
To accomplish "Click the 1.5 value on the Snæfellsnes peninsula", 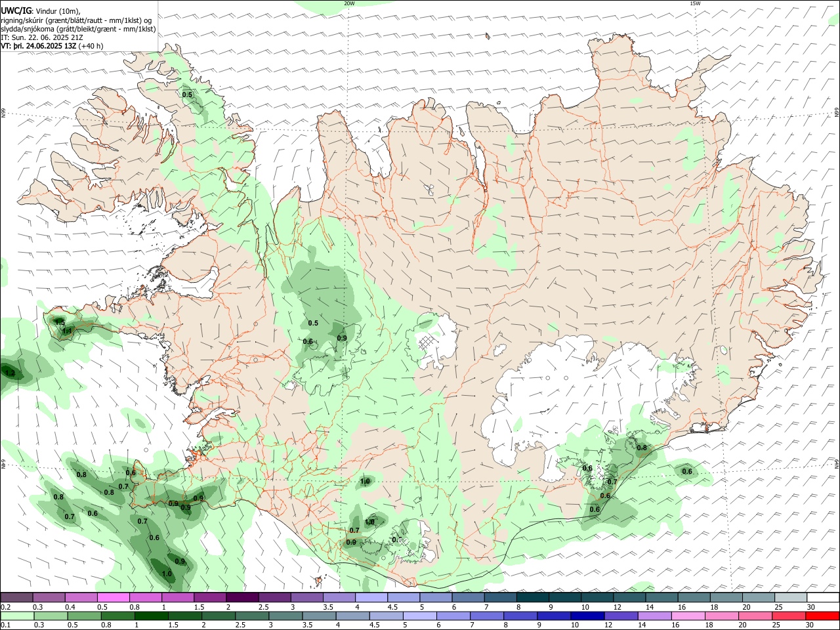I will pyautogui.click(x=59, y=322).
